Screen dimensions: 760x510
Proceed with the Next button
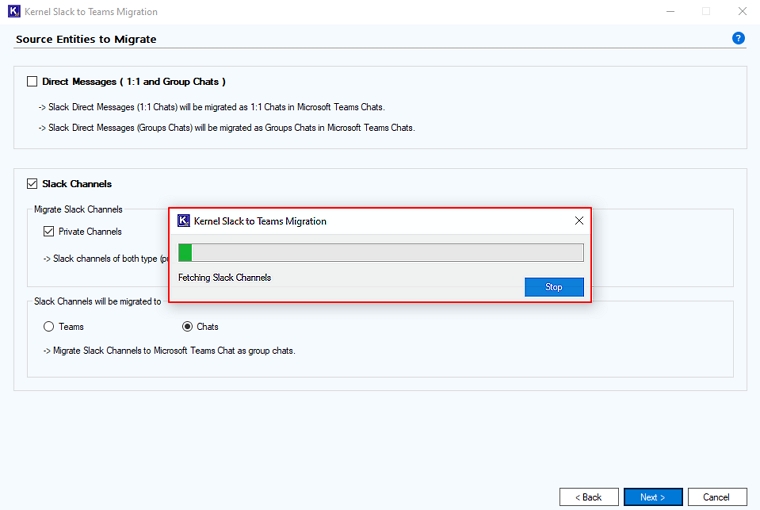point(653,497)
